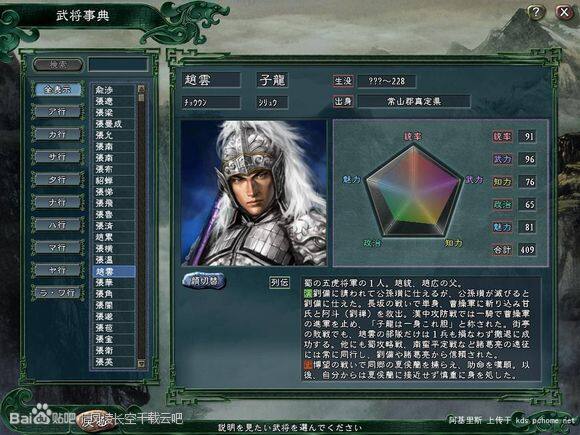This screenshot has width=580, height=435.
Task: Select 張飛 in the officer list
Action: coord(113,203)
